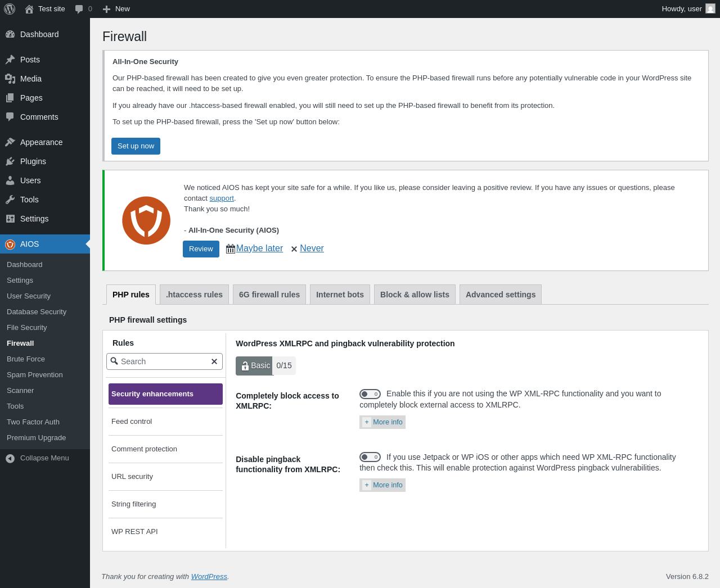
Task: Click the Posts pin icon
Action: point(10,60)
